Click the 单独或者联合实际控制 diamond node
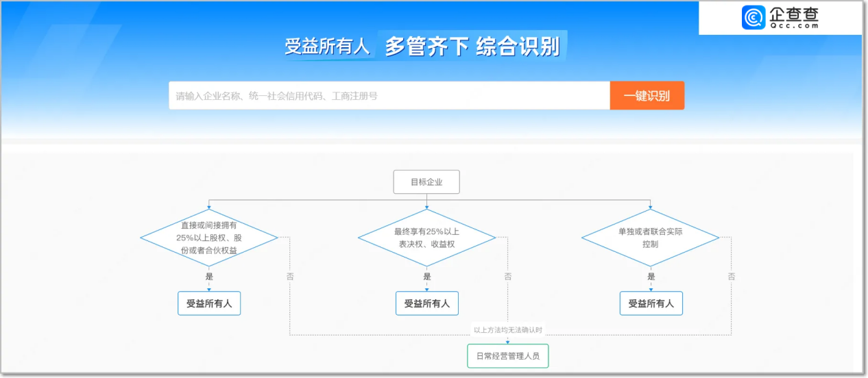 [x=650, y=238]
